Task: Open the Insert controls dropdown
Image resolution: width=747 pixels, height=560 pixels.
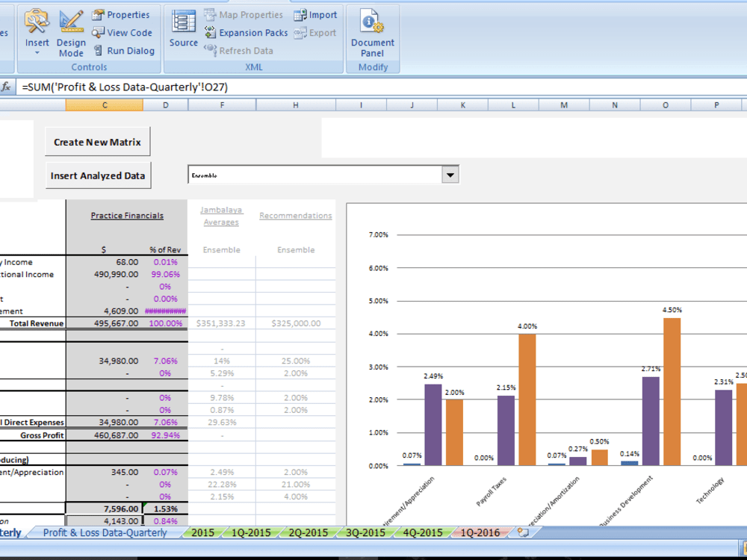Action: (37, 32)
